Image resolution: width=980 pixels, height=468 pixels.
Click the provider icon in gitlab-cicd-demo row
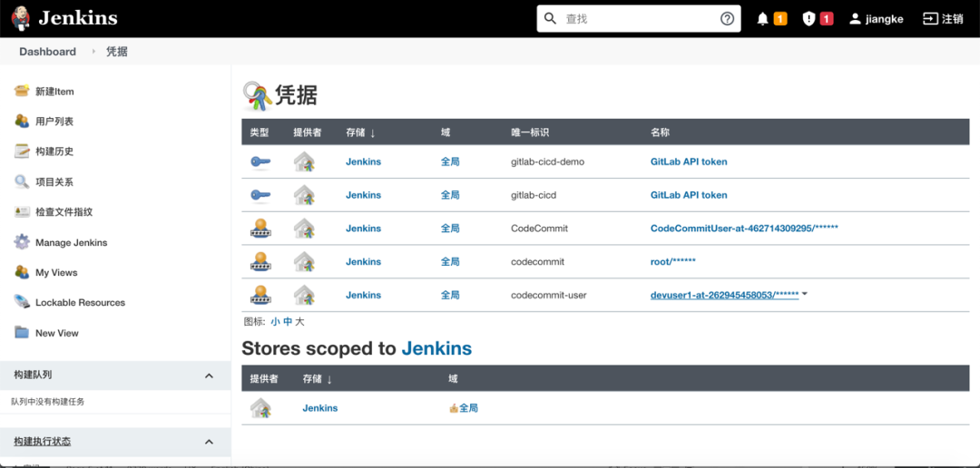coord(304,161)
